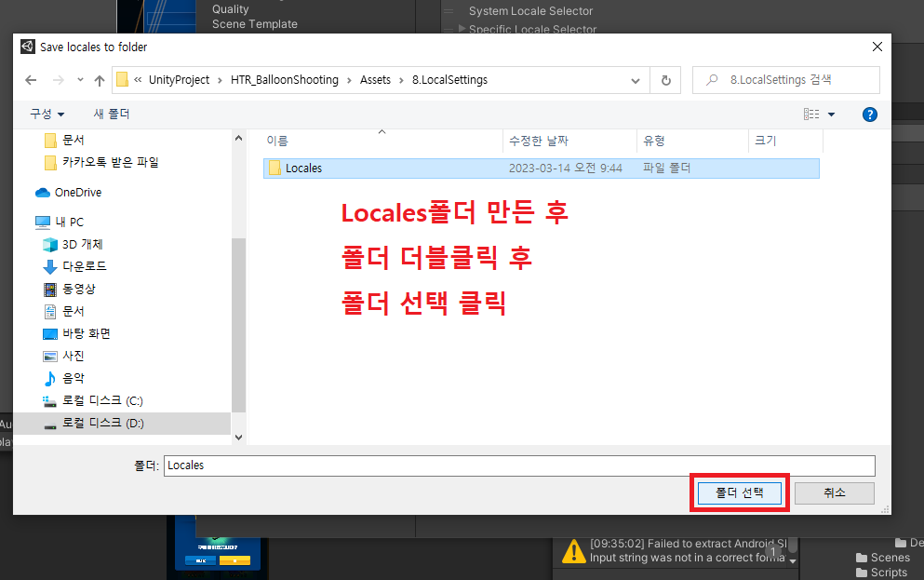Expand chevron after UnityProject breadcrumb
Screen dimensions: 924x580
click(x=220, y=80)
